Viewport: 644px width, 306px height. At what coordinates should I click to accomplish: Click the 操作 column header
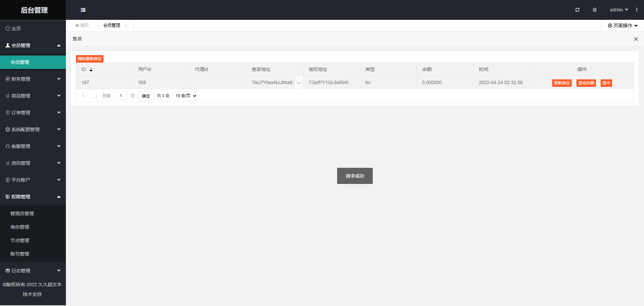(582, 69)
